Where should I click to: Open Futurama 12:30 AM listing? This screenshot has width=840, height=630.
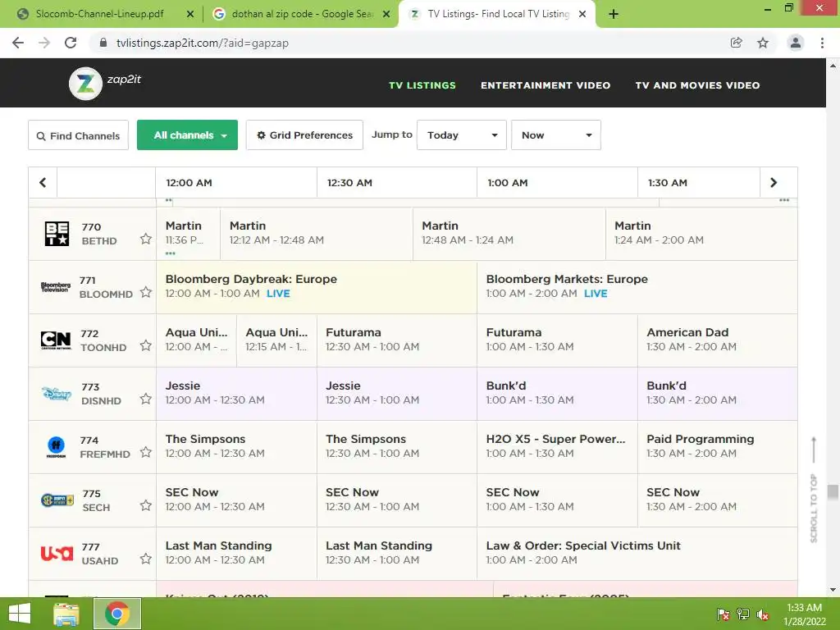click(397, 340)
